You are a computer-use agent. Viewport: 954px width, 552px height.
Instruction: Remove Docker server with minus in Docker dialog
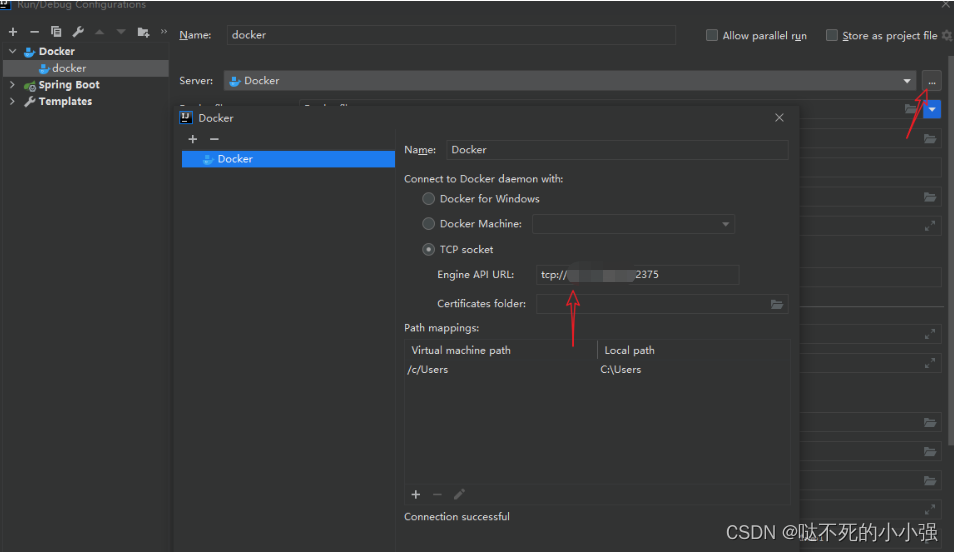[214, 139]
